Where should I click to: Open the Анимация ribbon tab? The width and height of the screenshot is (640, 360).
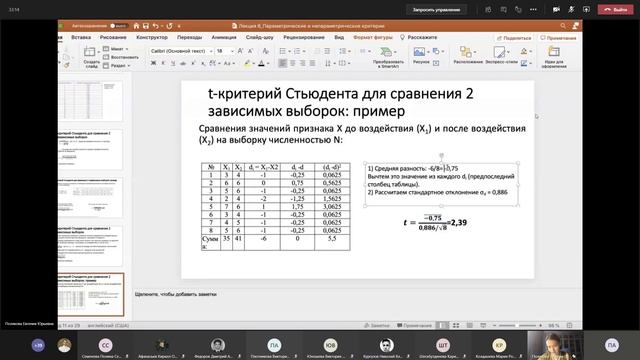coord(224,37)
